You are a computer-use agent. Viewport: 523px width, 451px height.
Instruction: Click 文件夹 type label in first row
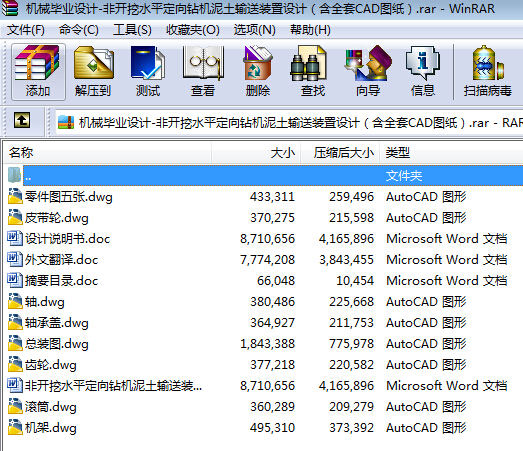tap(404, 176)
